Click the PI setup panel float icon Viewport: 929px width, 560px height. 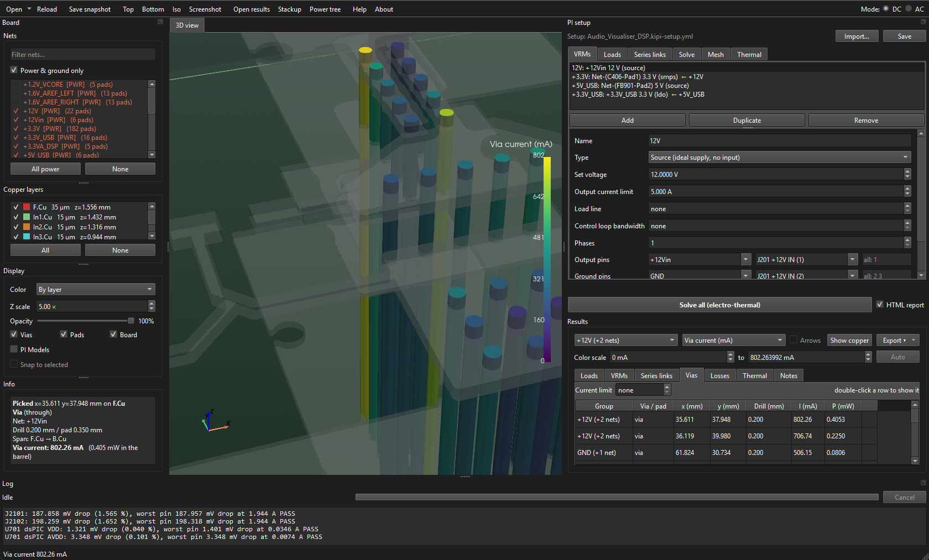pos(923,22)
